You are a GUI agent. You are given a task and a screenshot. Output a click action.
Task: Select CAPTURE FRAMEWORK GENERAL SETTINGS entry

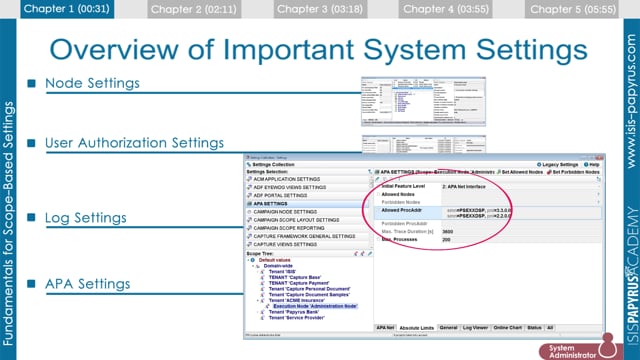[304, 236]
